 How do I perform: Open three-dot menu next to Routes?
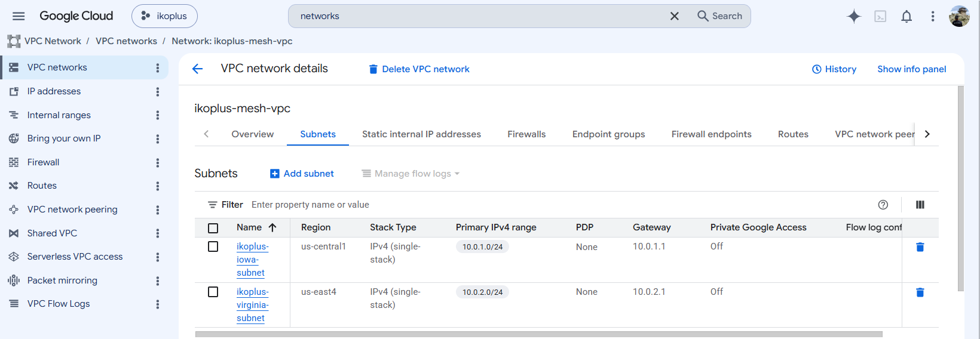[158, 186]
